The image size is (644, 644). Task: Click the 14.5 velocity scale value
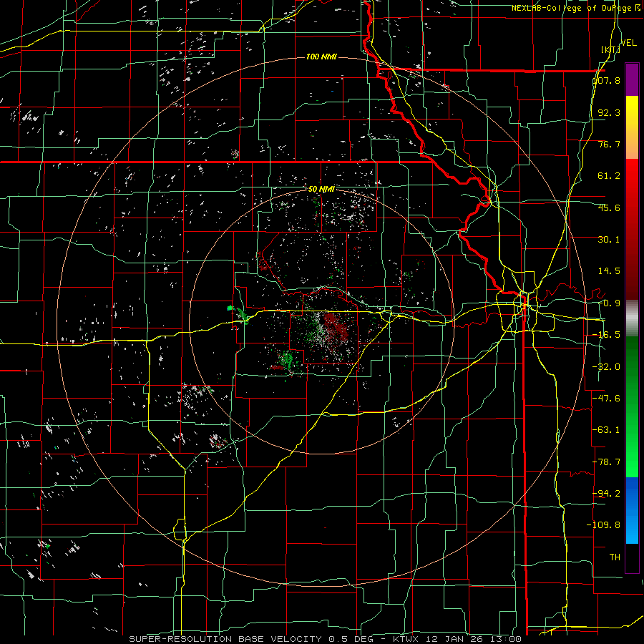tap(609, 271)
